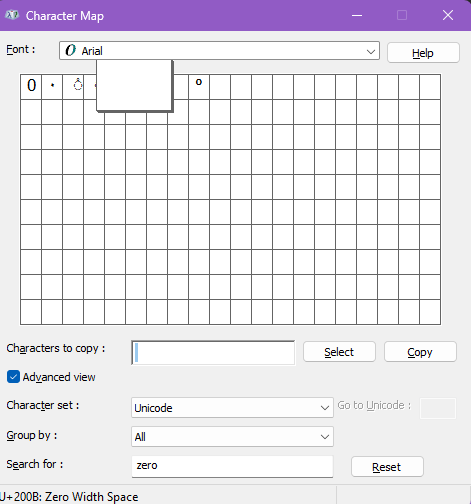Close the Character Map window
This screenshot has width=471, height=504.
[448, 15]
